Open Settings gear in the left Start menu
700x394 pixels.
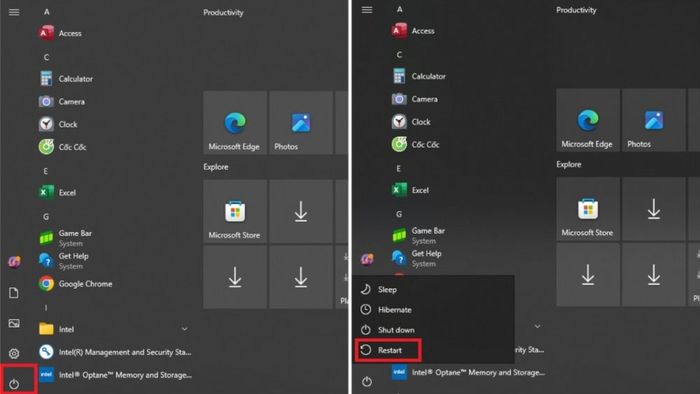14,353
